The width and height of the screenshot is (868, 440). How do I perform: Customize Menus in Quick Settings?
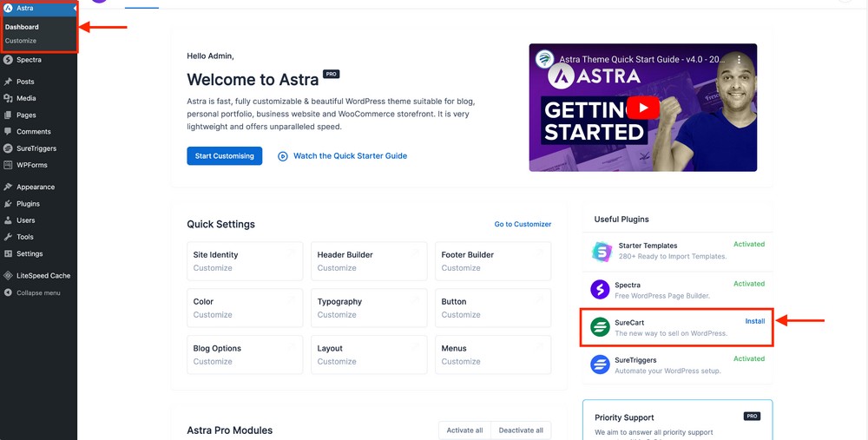pyautogui.click(x=461, y=361)
